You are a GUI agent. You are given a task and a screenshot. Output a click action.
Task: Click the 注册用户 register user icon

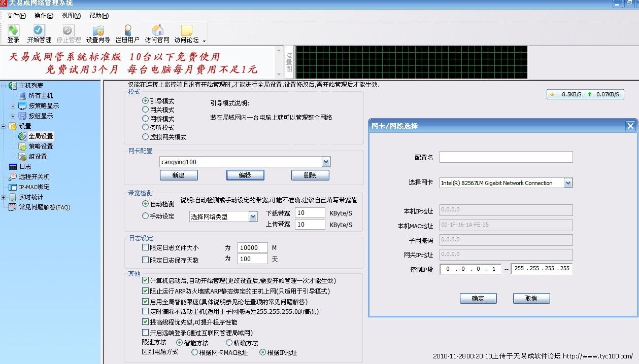pyautogui.click(x=127, y=34)
